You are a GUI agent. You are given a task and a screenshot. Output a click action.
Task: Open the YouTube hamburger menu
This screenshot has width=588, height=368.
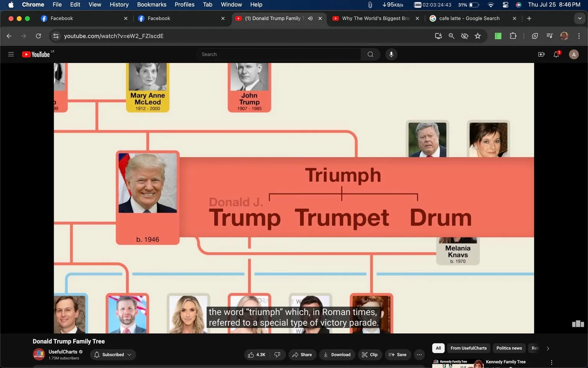click(x=11, y=54)
